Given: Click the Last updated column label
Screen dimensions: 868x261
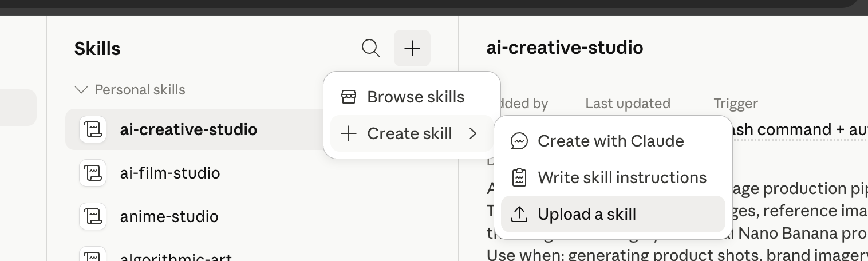Looking at the screenshot, I should point(628,104).
